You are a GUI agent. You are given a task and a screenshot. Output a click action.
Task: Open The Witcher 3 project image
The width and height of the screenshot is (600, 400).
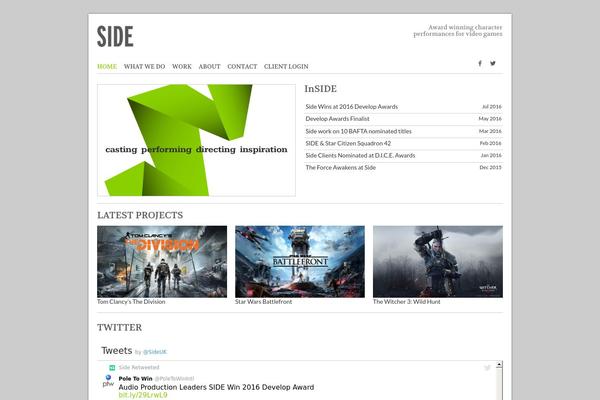pos(438,261)
